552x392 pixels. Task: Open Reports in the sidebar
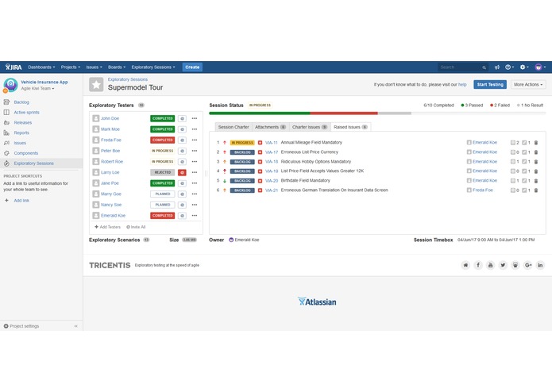point(21,133)
